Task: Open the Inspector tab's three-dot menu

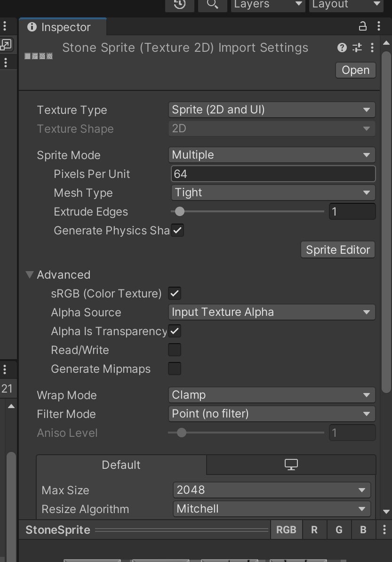Action: tap(379, 26)
